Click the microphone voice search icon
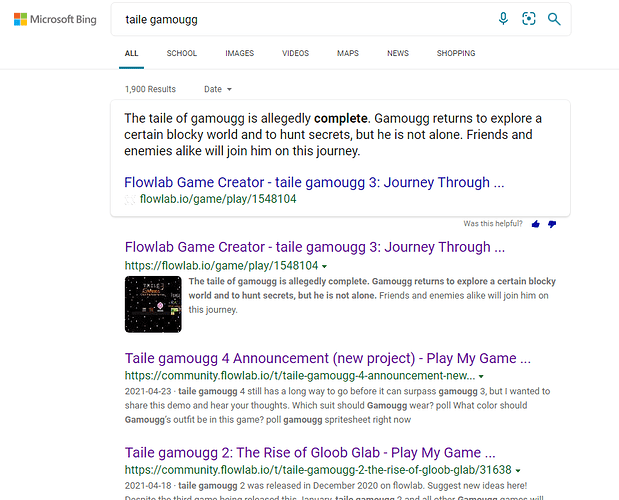The image size is (619, 500). click(x=503, y=19)
